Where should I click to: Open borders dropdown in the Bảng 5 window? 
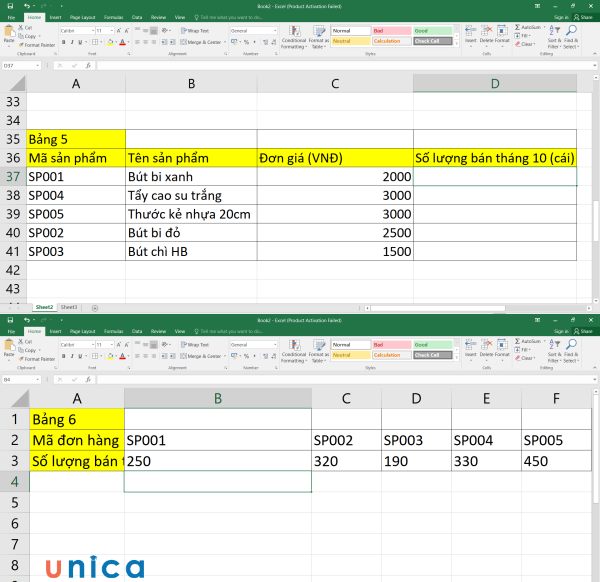click(x=101, y=42)
